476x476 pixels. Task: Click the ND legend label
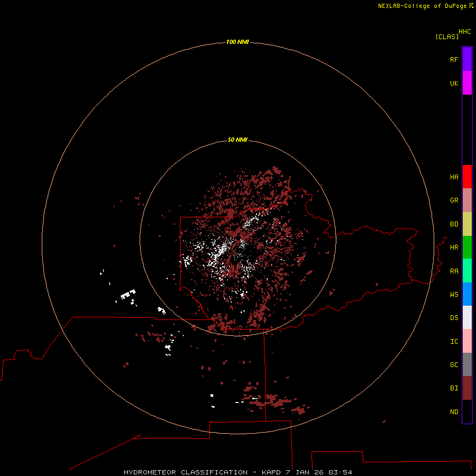point(454,412)
